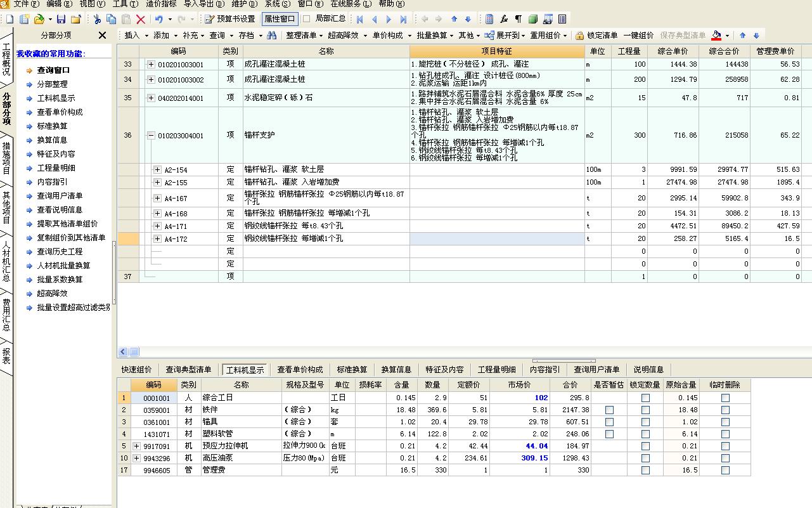Switch to the 标准换算 tab

352,370
